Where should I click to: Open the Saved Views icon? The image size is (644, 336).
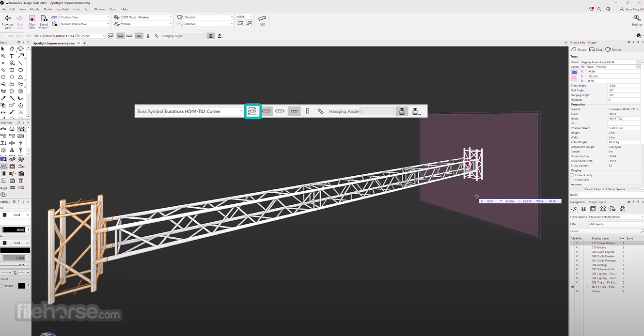tap(44, 18)
